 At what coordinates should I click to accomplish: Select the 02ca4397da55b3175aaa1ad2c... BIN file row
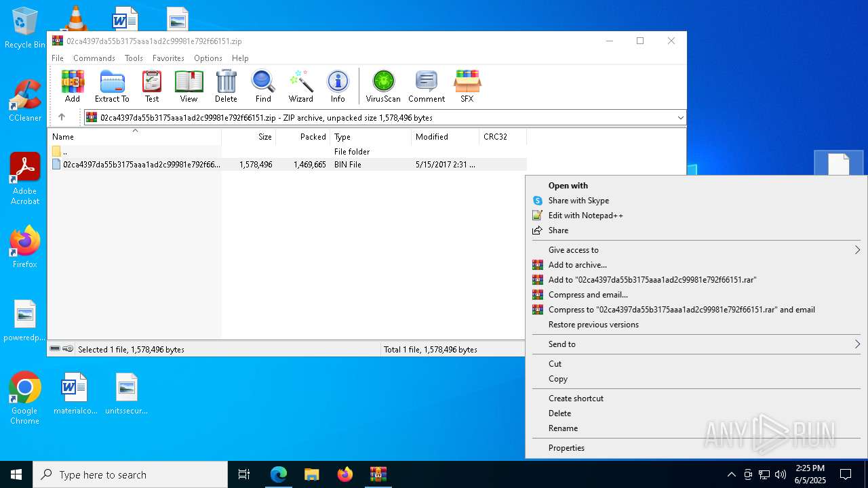287,165
